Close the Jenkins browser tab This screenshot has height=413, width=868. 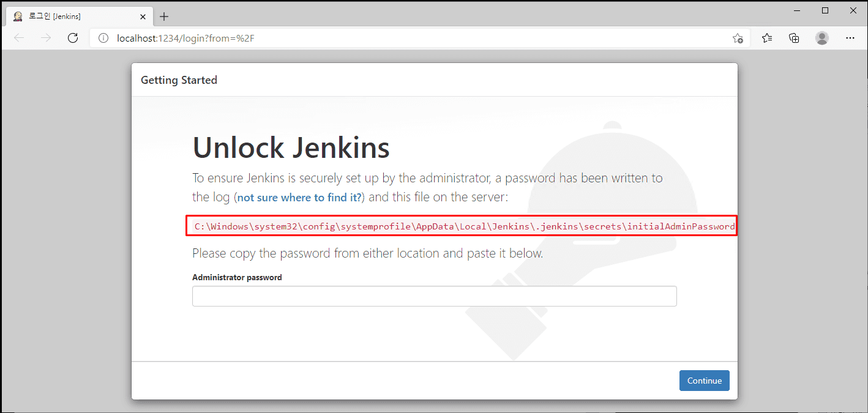tap(143, 17)
